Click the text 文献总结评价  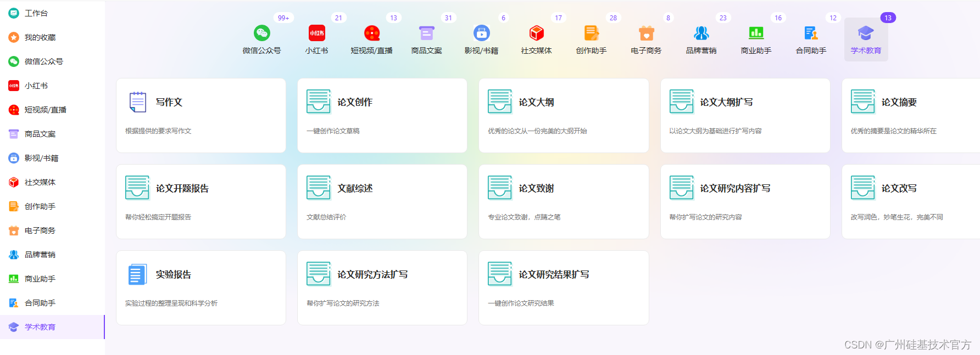coord(326,217)
